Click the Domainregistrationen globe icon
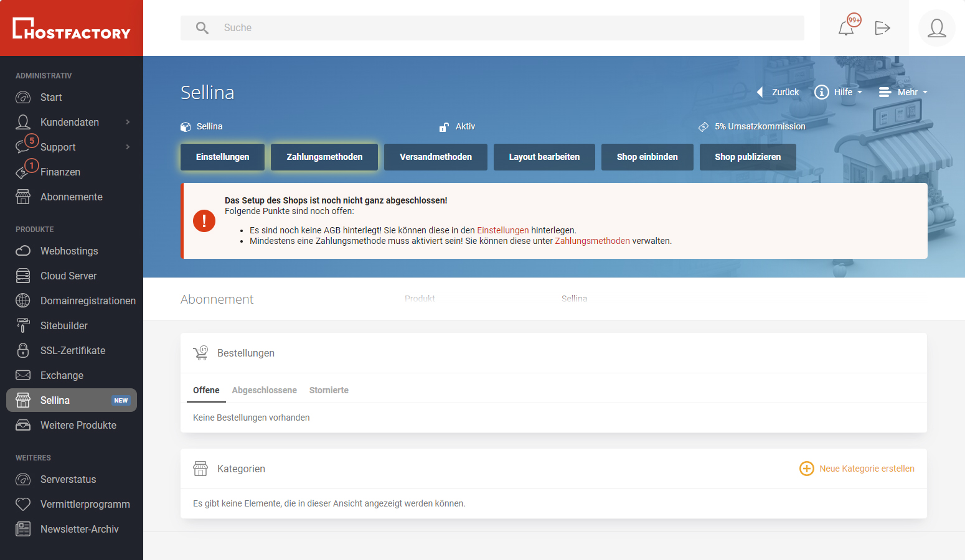This screenshot has width=965, height=560. (x=23, y=301)
